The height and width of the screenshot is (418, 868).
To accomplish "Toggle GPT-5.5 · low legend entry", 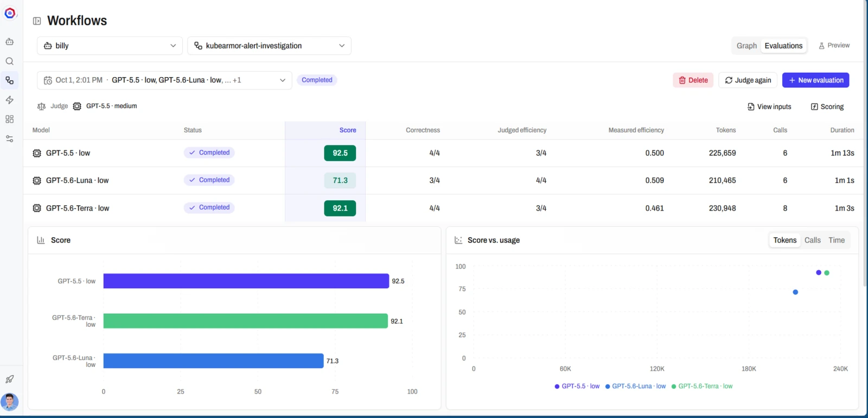I will click(x=577, y=387).
